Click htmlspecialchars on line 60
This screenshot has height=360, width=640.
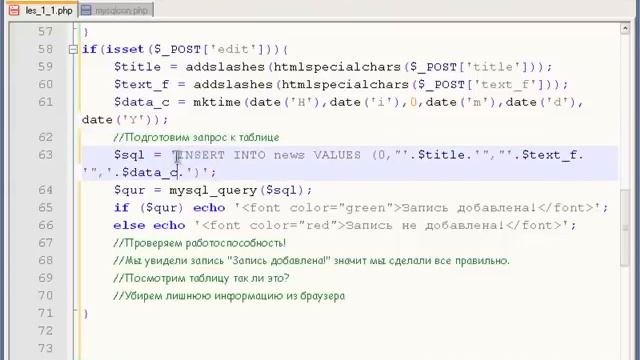[x=345, y=84]
